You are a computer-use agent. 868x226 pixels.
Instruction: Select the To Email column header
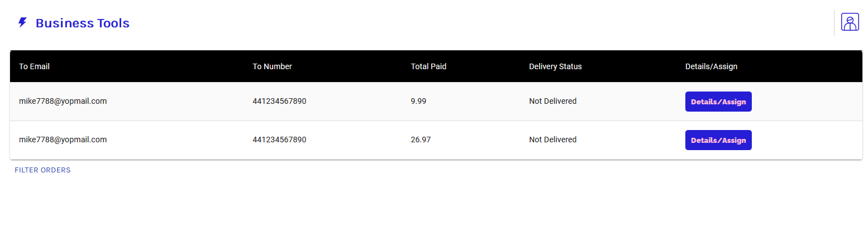pos(34,66)
